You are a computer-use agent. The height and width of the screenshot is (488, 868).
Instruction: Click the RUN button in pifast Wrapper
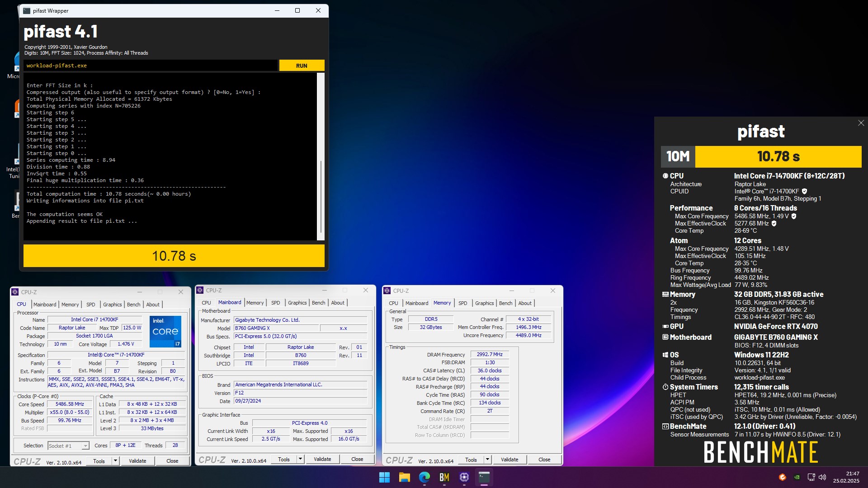click(x=302, y=66)
